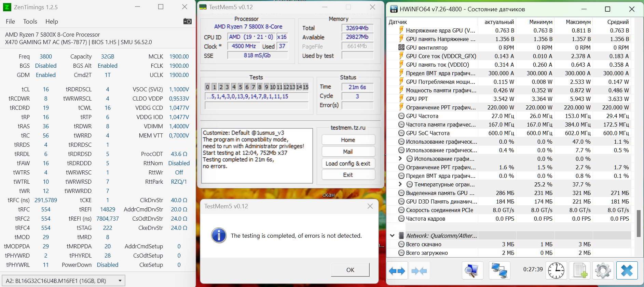This screenshot has height=287, width=644.
Task: Click ProcODT value 43.6 Ω
Action: 179,154
